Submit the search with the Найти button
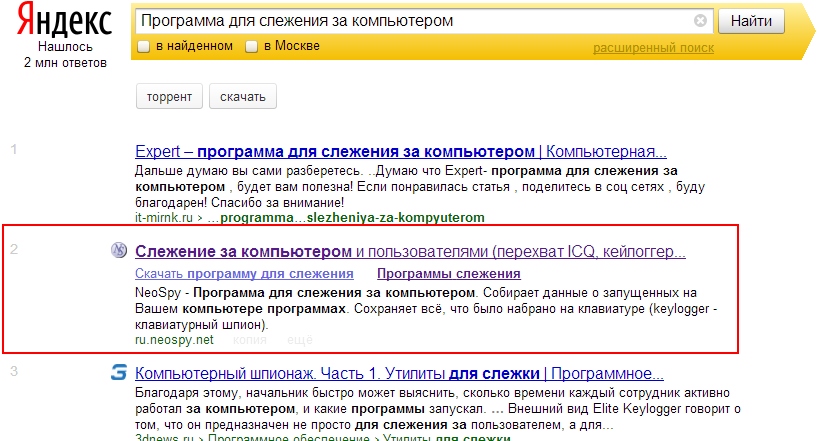 (751, 21)
